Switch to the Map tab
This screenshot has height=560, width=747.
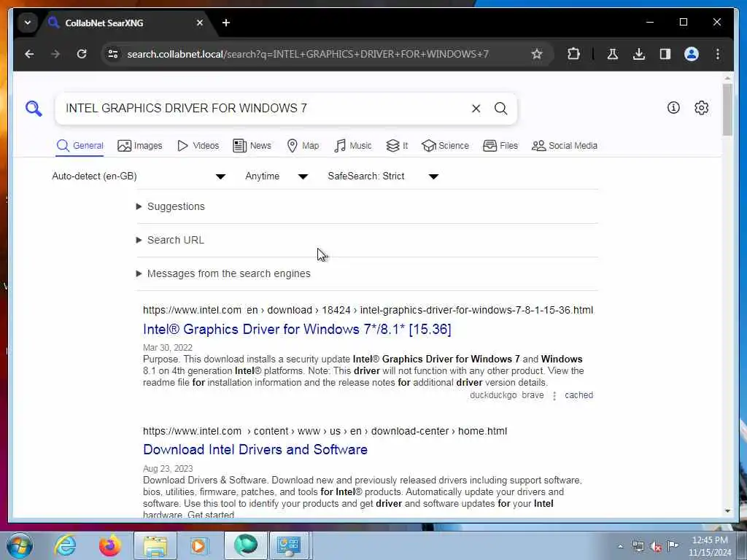[x=303, y=146]
